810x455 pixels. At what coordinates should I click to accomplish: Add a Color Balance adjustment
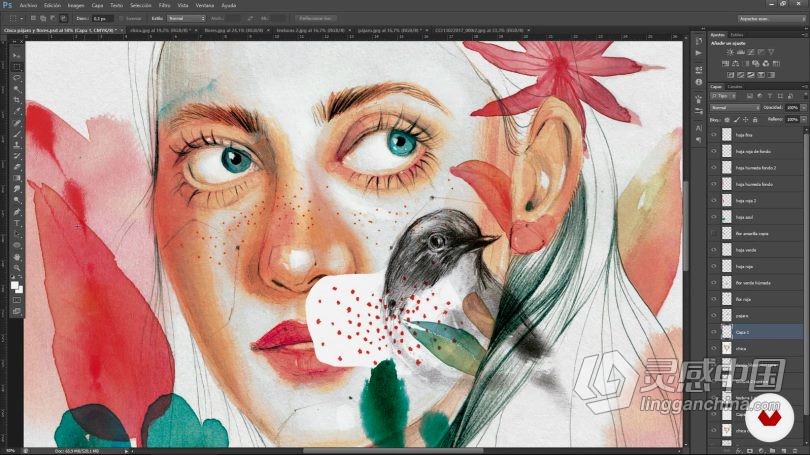tap(735, 64)
